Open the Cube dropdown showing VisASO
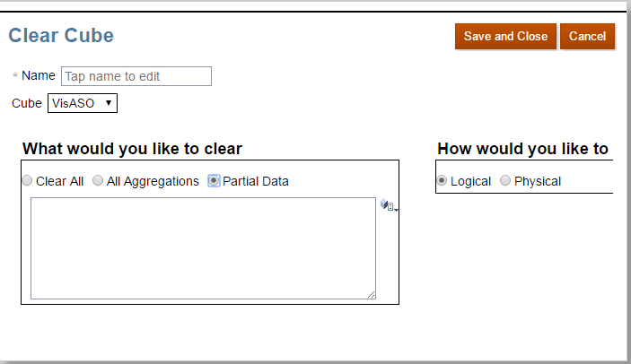This screenshot has height=364, width=631. tap(81, 104)
